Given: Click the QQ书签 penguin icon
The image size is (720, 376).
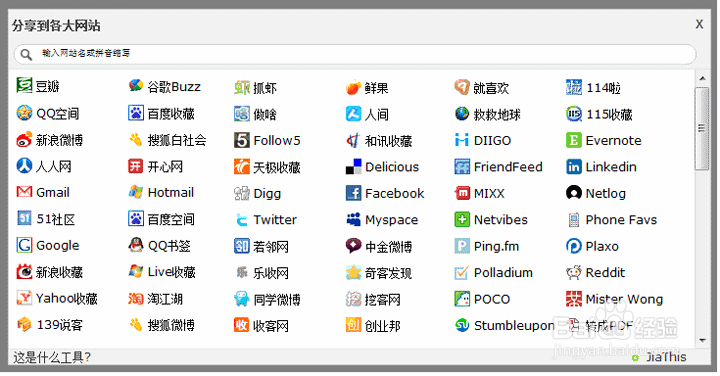Looking at the screenshot, I should tap(135, 245).
